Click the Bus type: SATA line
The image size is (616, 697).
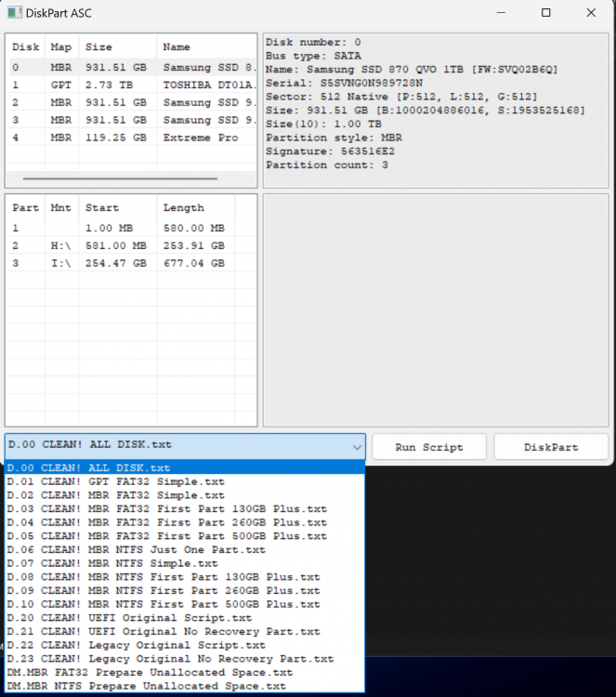(313, 56)
